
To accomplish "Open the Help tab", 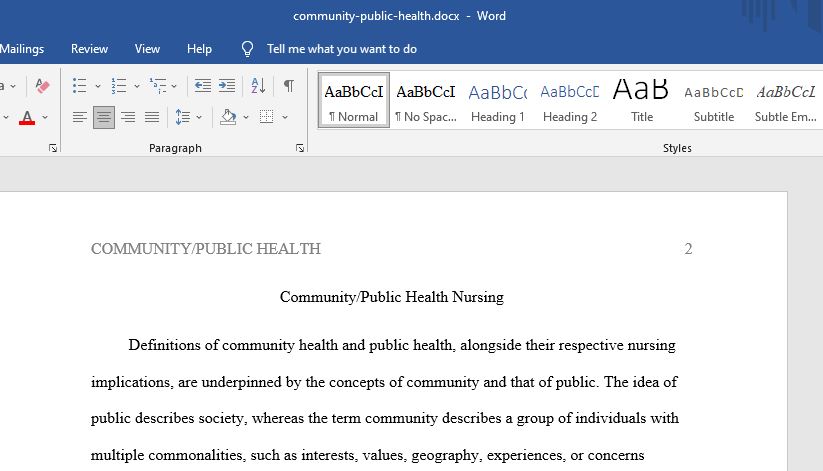I will (x=199, y=49).
